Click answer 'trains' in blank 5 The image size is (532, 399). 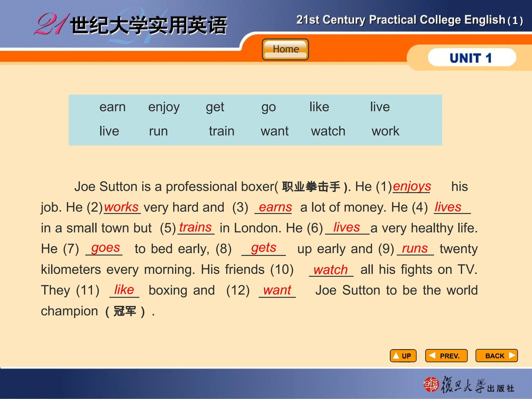point(195,227)
